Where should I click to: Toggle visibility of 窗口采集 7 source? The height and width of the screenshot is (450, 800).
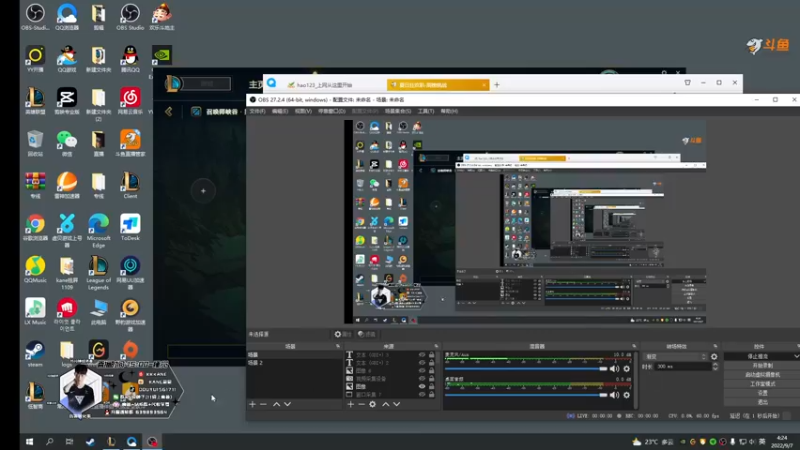point(422,394)
